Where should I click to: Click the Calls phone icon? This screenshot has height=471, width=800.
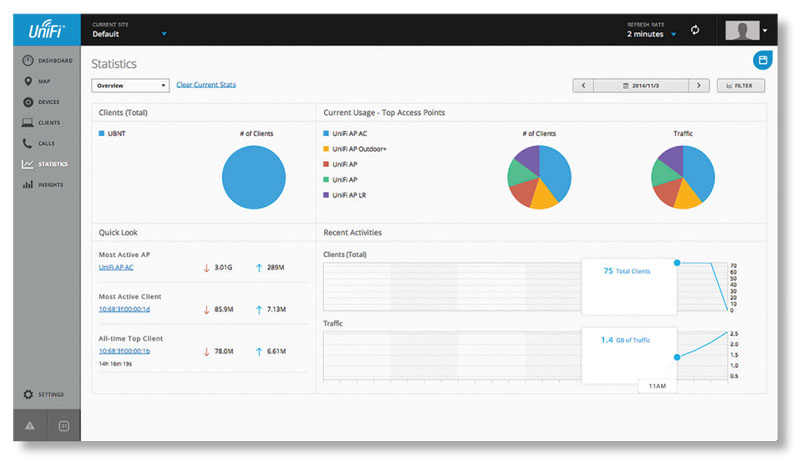point(27,143)
